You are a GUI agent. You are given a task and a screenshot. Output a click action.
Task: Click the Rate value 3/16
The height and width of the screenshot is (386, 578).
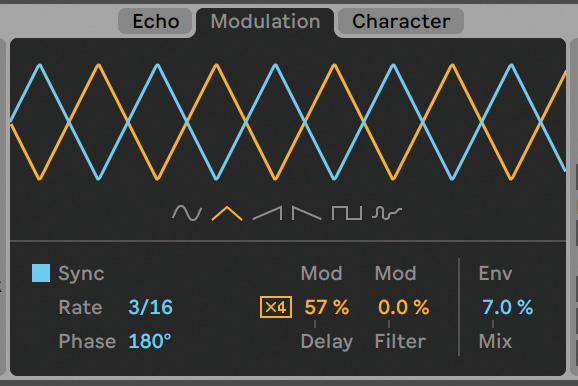(150, 307)
